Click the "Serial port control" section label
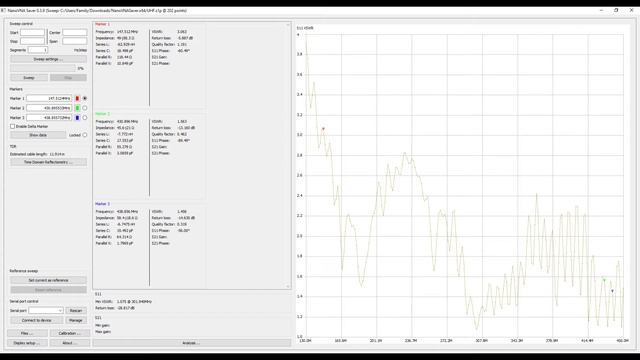The width and height of the screenshot is (640, 360). point(24,301)
